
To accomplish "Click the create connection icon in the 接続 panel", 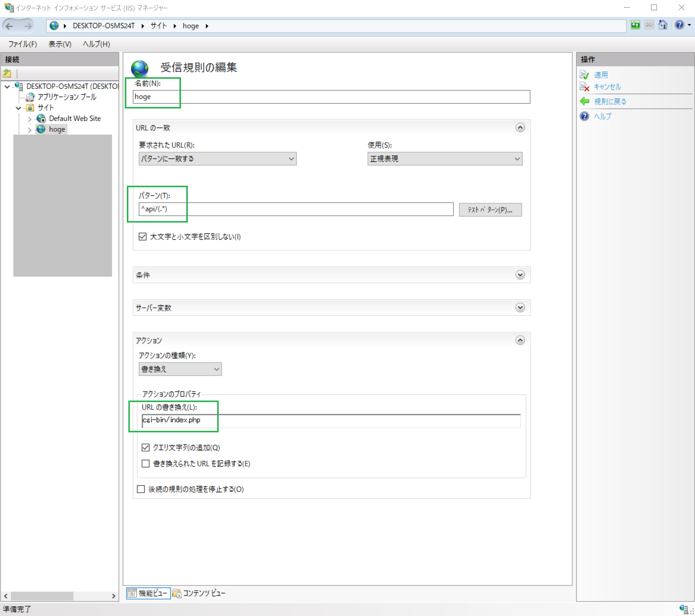I will pyautogui.click(x=7, y=73).
